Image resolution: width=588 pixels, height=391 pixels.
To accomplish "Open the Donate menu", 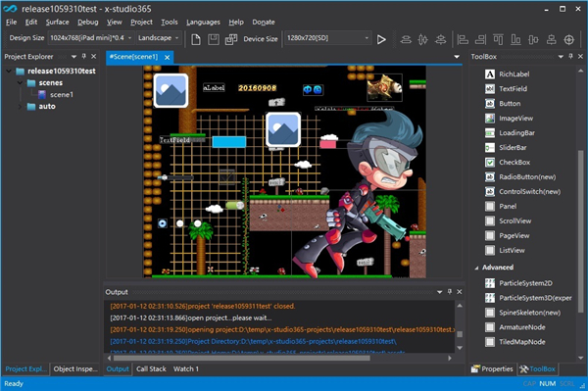I will (264, 23).
